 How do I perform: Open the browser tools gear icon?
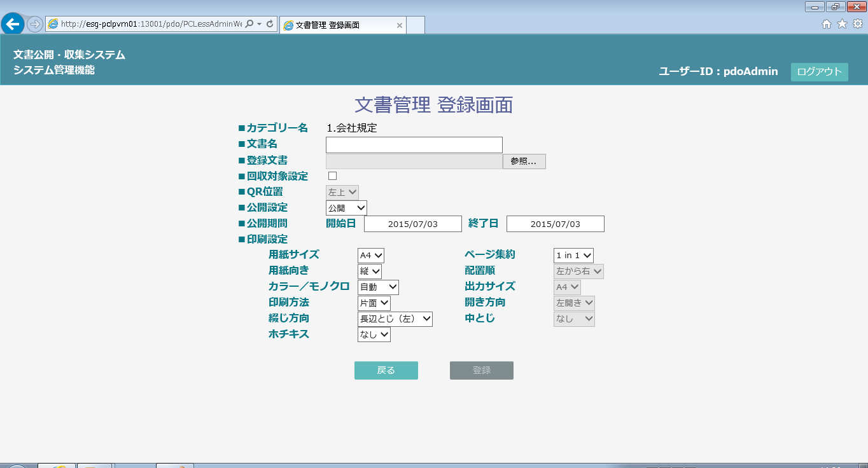click(x=857, y=24)
